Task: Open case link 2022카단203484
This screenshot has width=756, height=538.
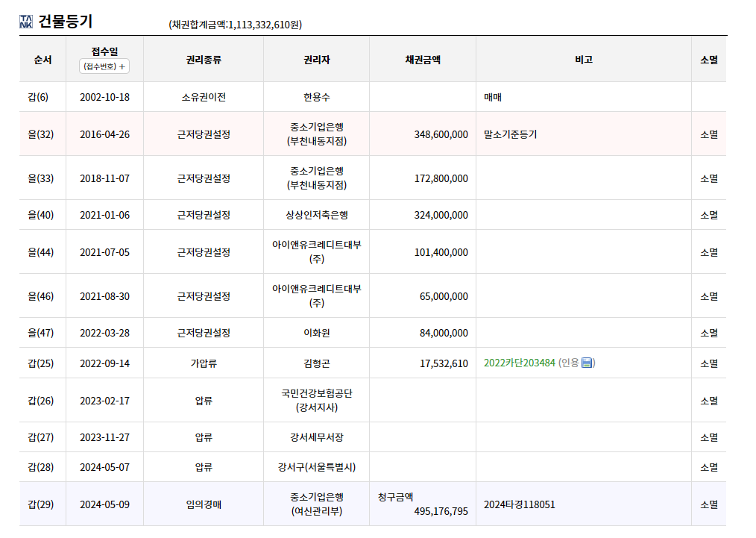Action: pos(519,363)
